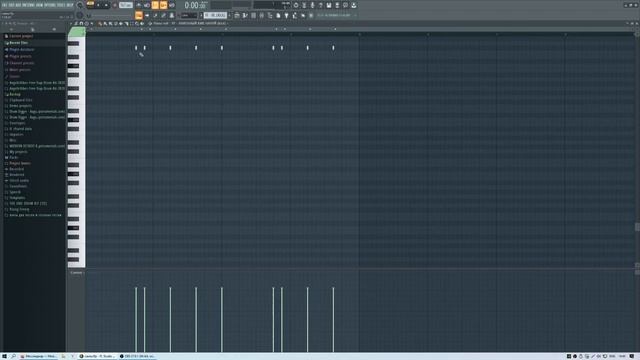Click the question mark help icon
The image size is (640, 360).
(x=320, y=5)
